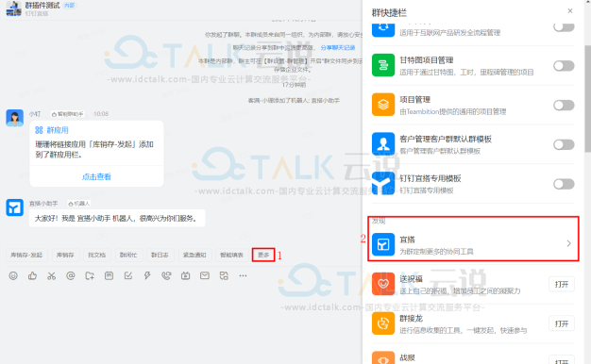Click 打开 button for 送祝福

pyautogui.click(x=562, y=284)
